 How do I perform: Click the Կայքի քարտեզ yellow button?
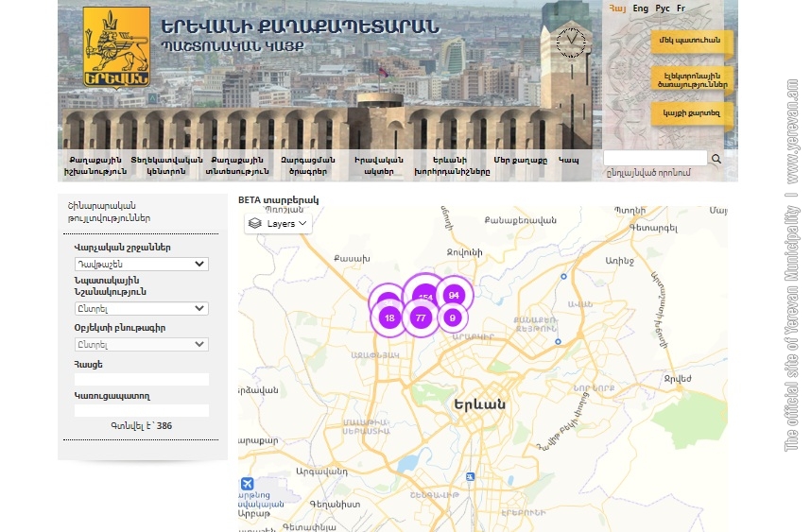tap(692, 113)
